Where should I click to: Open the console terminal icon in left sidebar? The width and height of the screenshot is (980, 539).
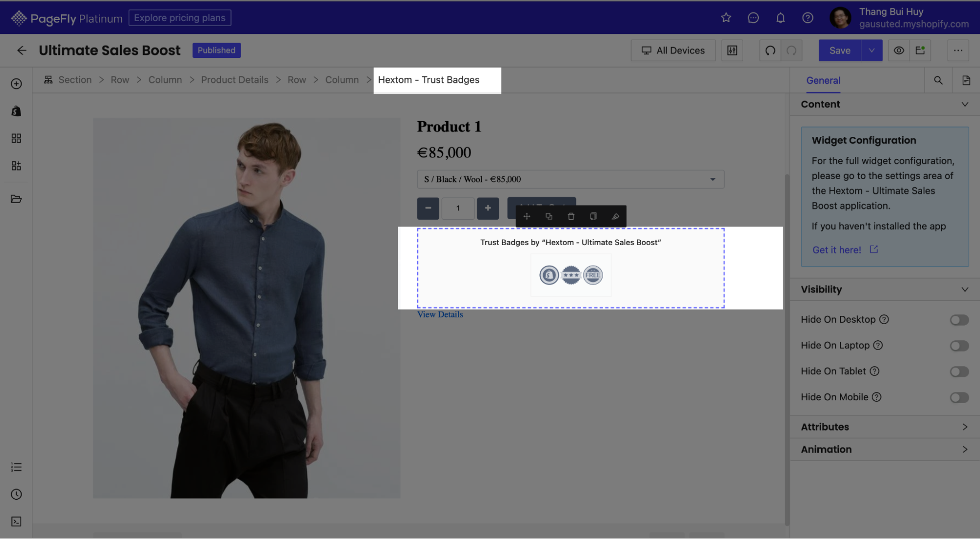click(x=16, y=521)
